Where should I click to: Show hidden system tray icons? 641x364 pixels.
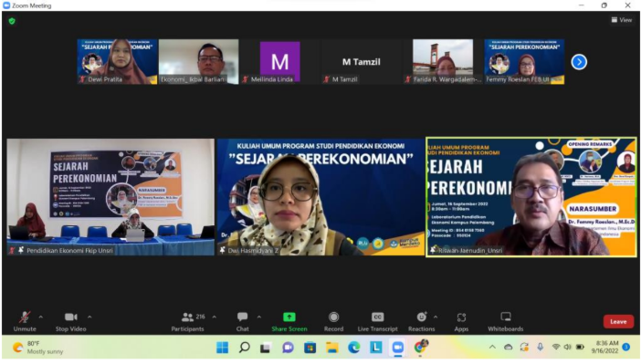[492, 348]
